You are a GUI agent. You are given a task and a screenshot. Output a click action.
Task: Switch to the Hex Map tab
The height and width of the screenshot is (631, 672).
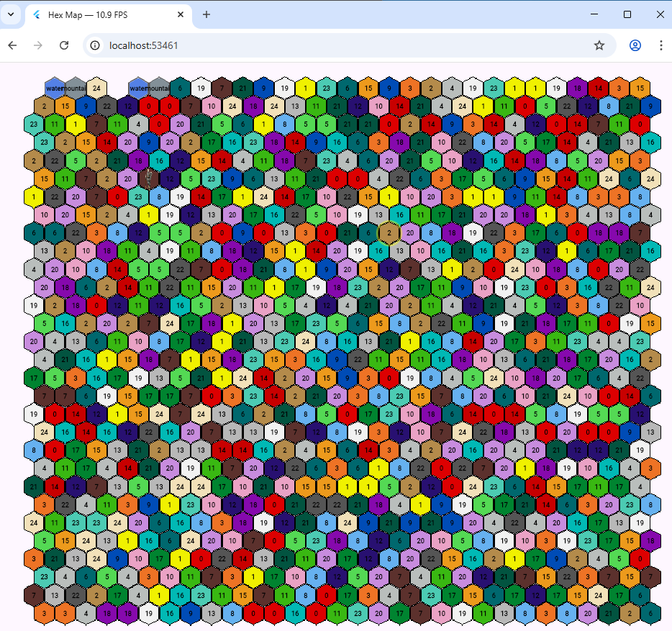click(101, 14)
